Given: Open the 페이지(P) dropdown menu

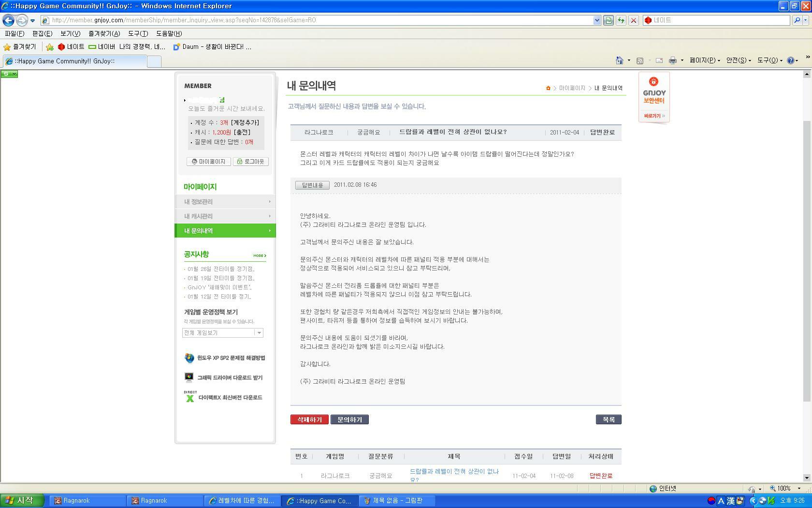Looking at the screenshot, I should pyautogui.click(x=704, y=60).
